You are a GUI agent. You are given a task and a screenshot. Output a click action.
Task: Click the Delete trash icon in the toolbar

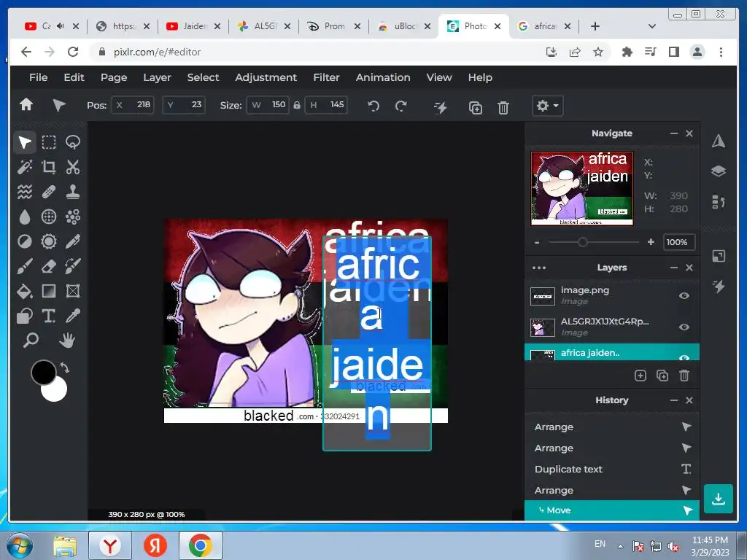pos(503,108)
